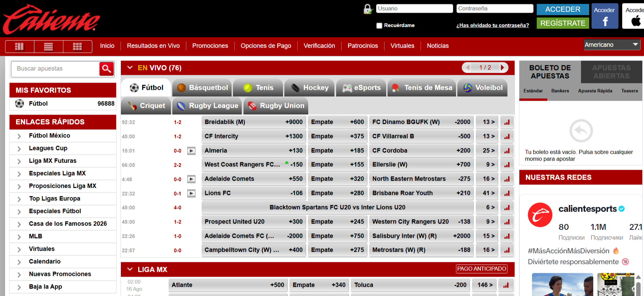The image size is (644, 296).
Task: Open stats icon for Prospect United U20 match
Action: tap(507, 222)
